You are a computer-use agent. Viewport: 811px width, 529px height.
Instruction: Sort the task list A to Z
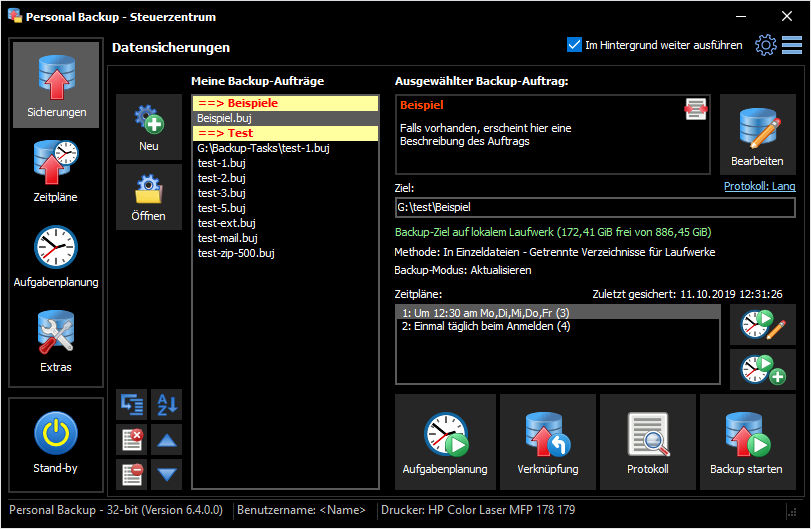coord(167,404)
